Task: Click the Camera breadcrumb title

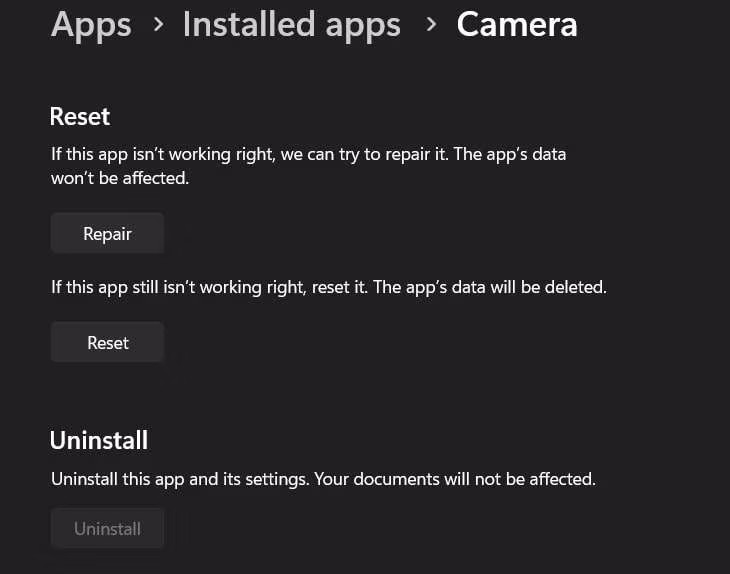Action: coord(516,25)
